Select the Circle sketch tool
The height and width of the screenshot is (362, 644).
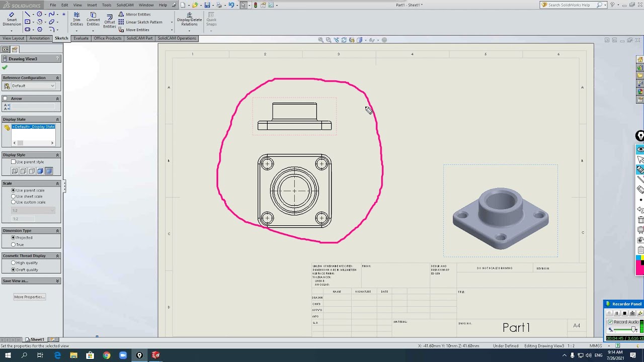[x=39, y=14]
